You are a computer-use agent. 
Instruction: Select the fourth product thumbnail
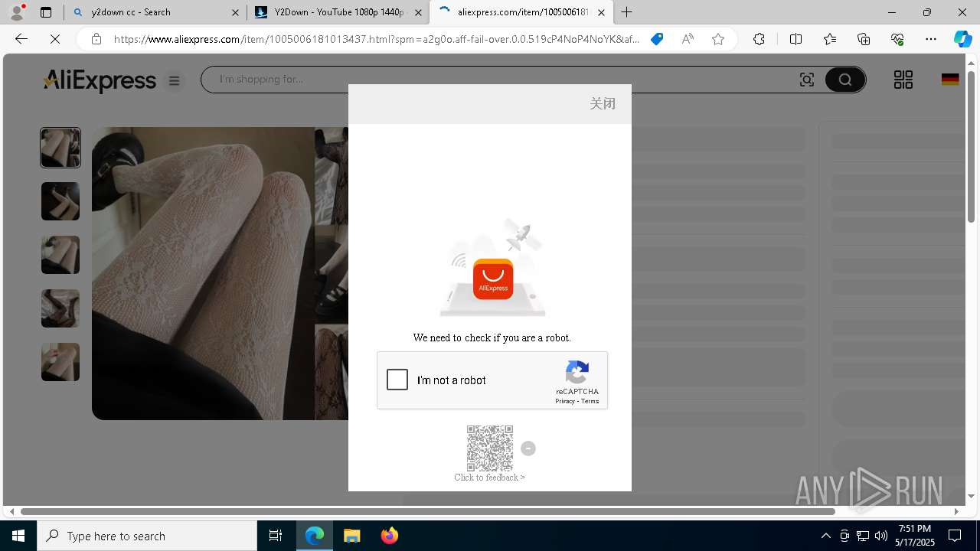point(60,308)
